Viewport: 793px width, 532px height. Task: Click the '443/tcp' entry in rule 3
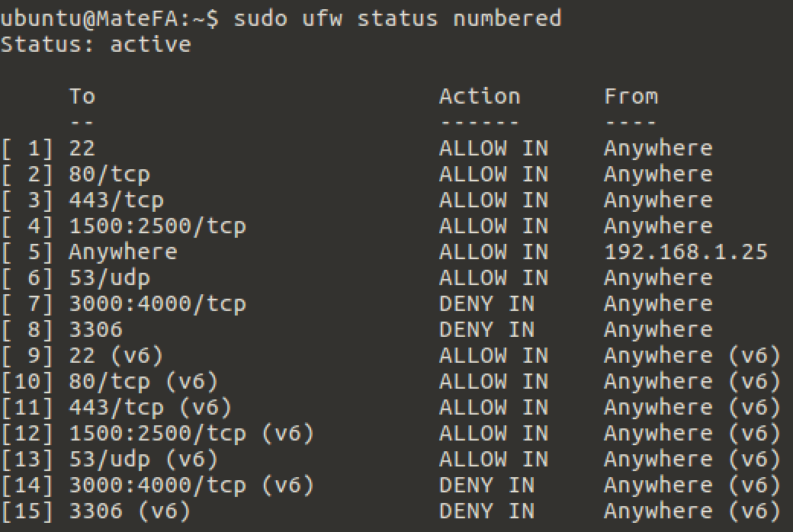(x=117, y=200)
